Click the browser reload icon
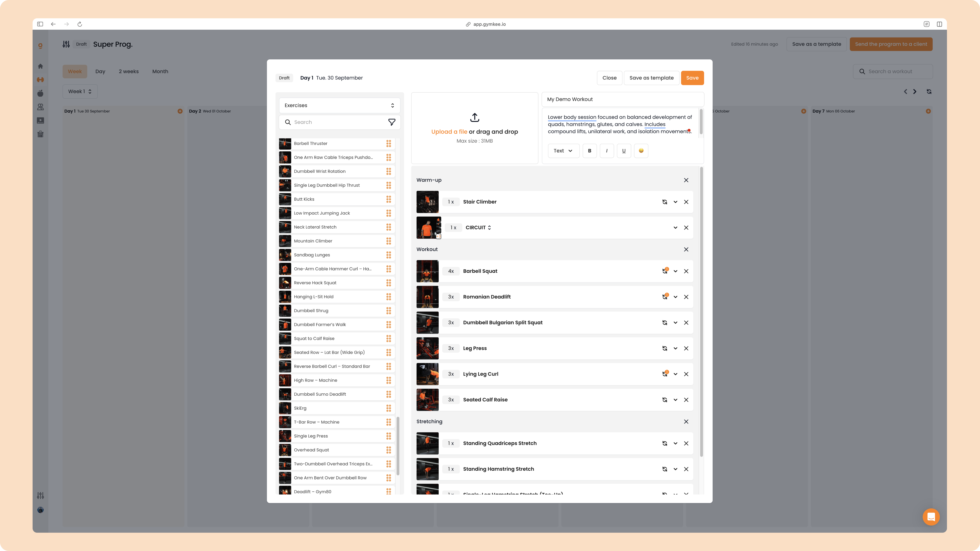The width and height of the screenshot is (980, 551). click(79, 24)
